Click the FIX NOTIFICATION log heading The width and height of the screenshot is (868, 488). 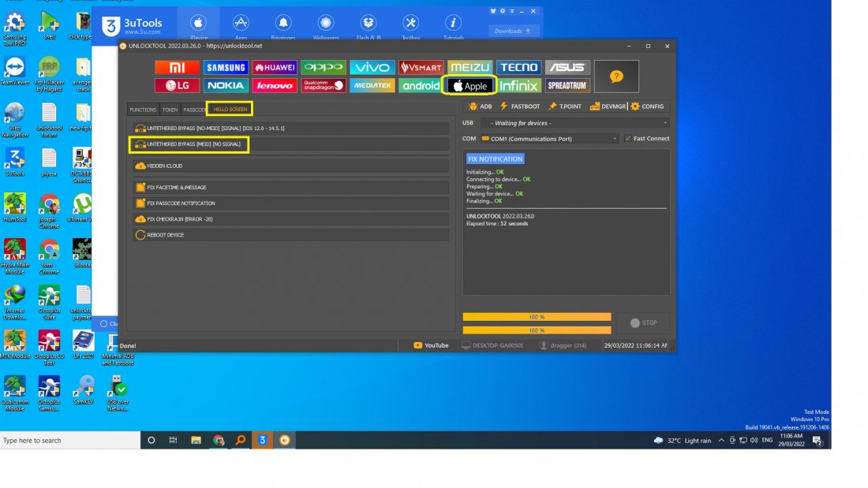(495, 158)
